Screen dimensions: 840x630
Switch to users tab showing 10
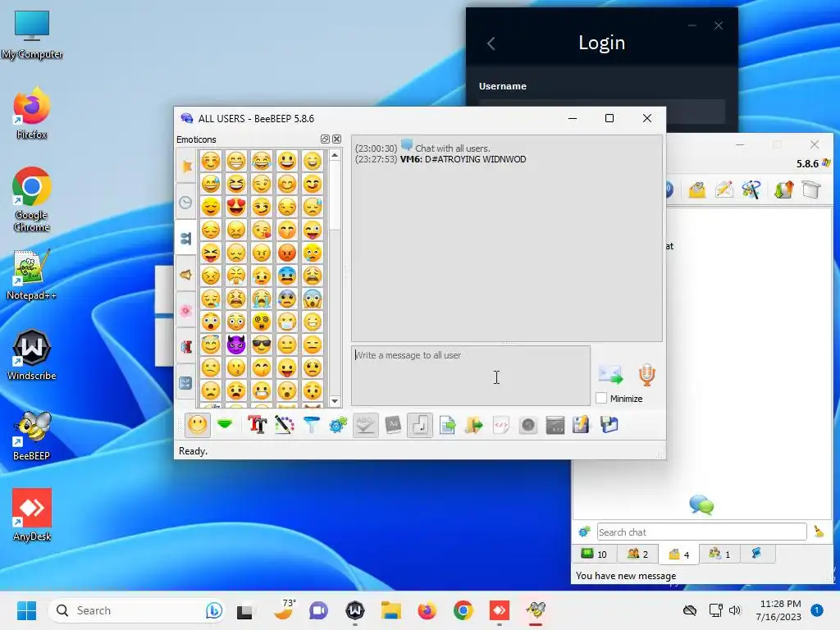coord(594,554)
